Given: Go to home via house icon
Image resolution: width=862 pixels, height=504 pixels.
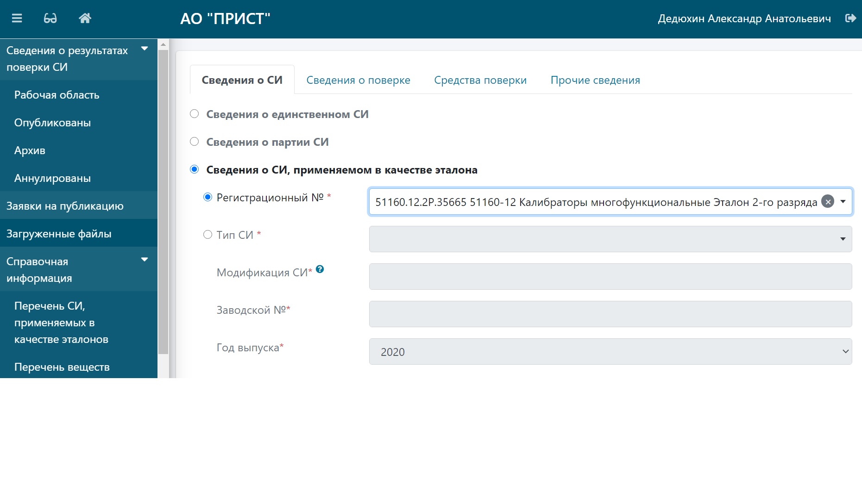Looking at the screenshot, I should [x=85, y=18].
